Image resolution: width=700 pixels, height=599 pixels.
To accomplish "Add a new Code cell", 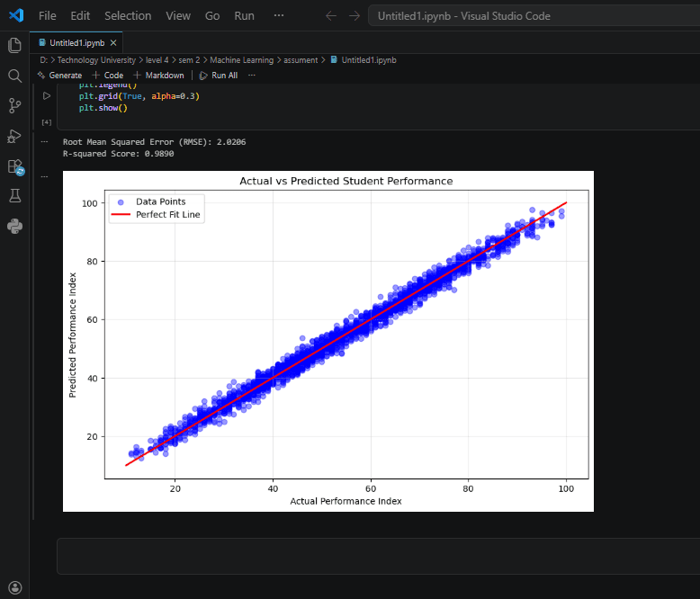I will coord(108,76).
